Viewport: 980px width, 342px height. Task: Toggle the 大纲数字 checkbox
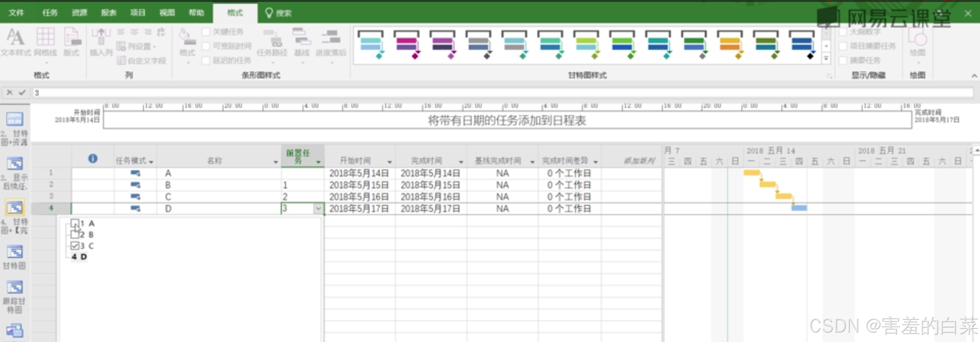(x=843, y=32)
